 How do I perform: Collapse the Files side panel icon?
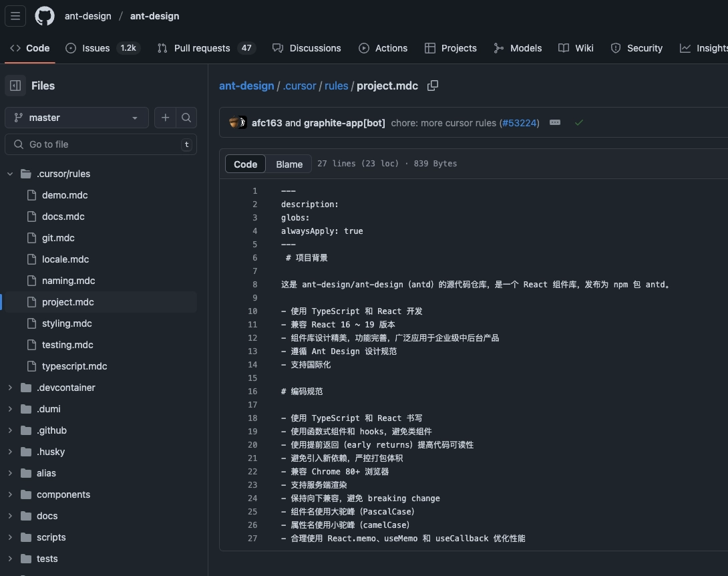pos(15,86)
